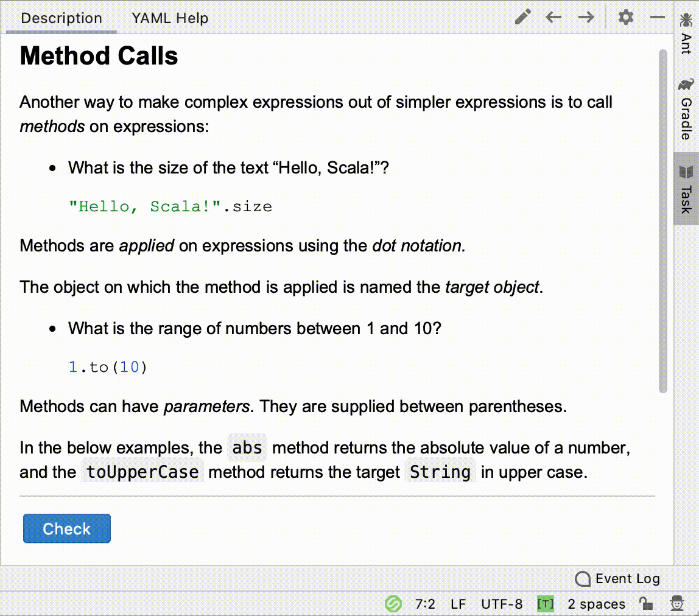The width and height of the screenshot is (699, 616).
Task: Click the inspector hat-face status icon
Action: click(x=677, y=604)
